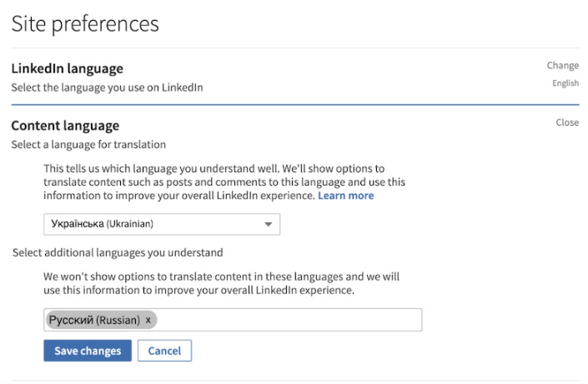Click the English language value text

click(x=565, y=83)
